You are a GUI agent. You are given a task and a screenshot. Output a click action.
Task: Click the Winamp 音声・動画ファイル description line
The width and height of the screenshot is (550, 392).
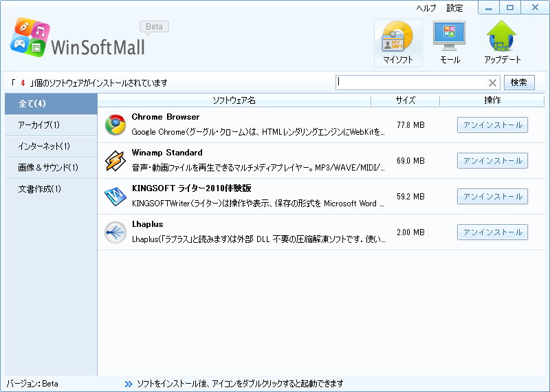click(258, 168)
